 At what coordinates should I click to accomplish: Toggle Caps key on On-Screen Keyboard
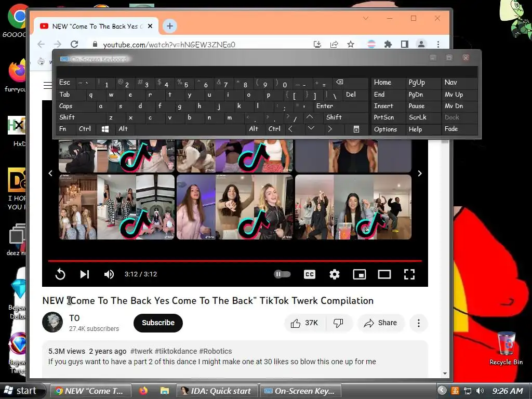(76, 106)
